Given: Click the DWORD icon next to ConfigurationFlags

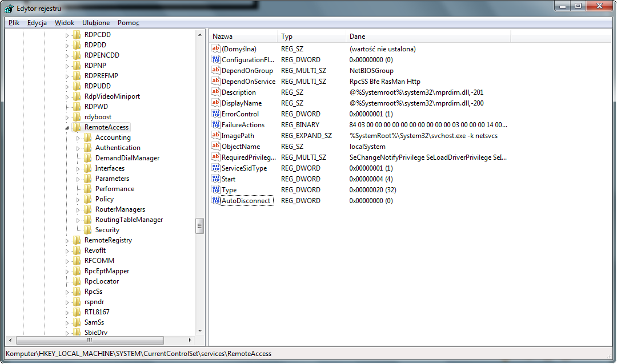Looking at the screenshot, I should click(x=215, y=59).
